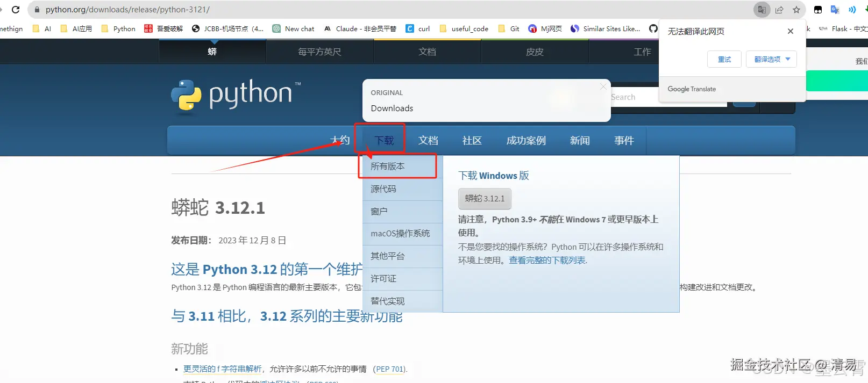Open the 文档 main menu item
This screenshot has width=868, height=383.
428,140
